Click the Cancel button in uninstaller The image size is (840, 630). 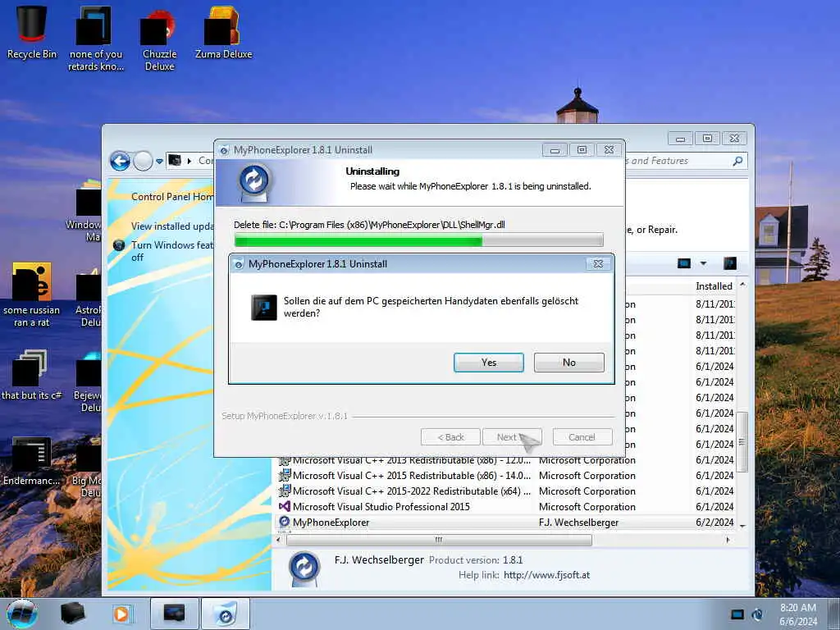point(582,437)
